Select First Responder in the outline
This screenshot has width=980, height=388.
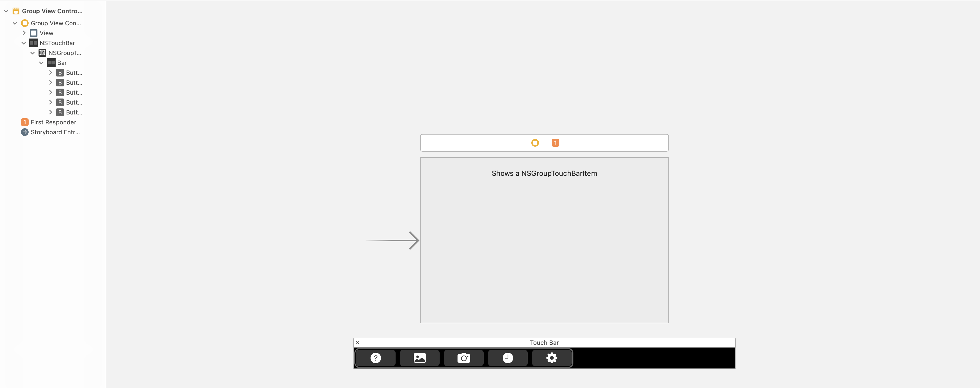(x=53, y=122)
